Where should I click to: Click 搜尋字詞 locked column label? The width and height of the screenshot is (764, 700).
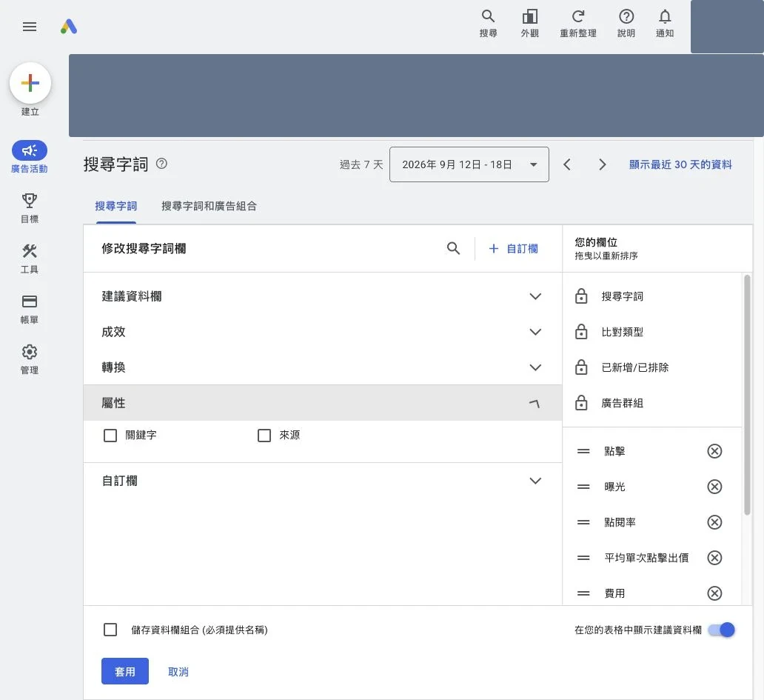click(x=622, y=296)
